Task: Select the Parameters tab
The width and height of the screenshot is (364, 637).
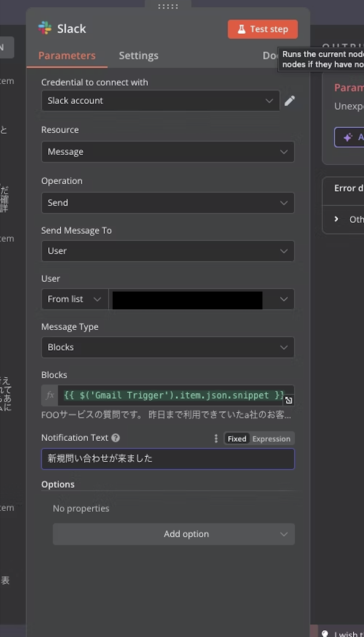Action: point(67,56)
